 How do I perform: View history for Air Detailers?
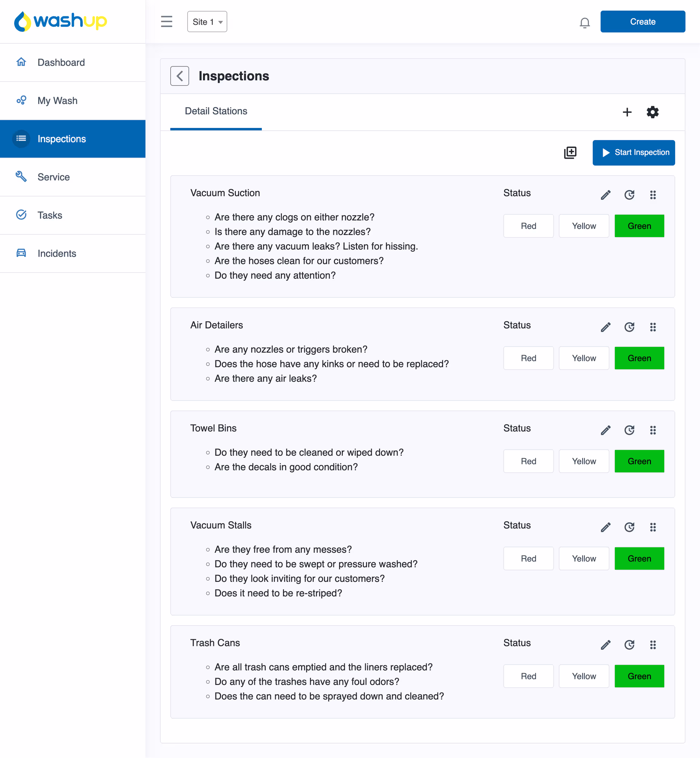(630, 327)
